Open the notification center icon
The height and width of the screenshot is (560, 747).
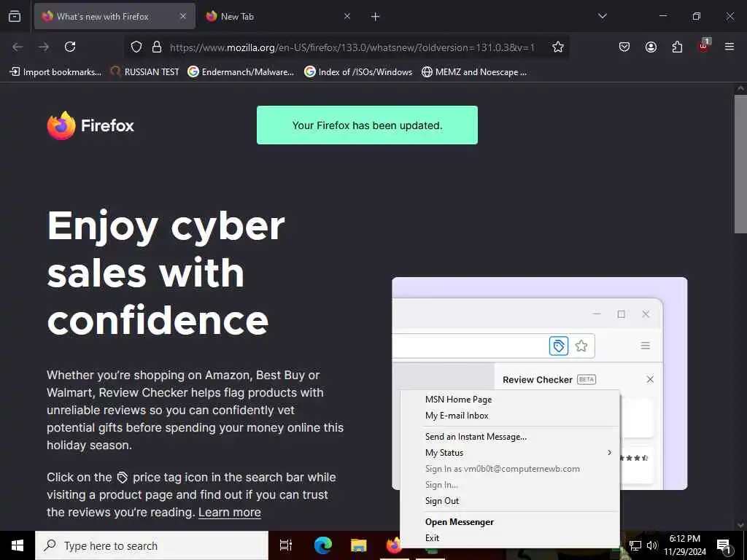[x=724, y=545]
